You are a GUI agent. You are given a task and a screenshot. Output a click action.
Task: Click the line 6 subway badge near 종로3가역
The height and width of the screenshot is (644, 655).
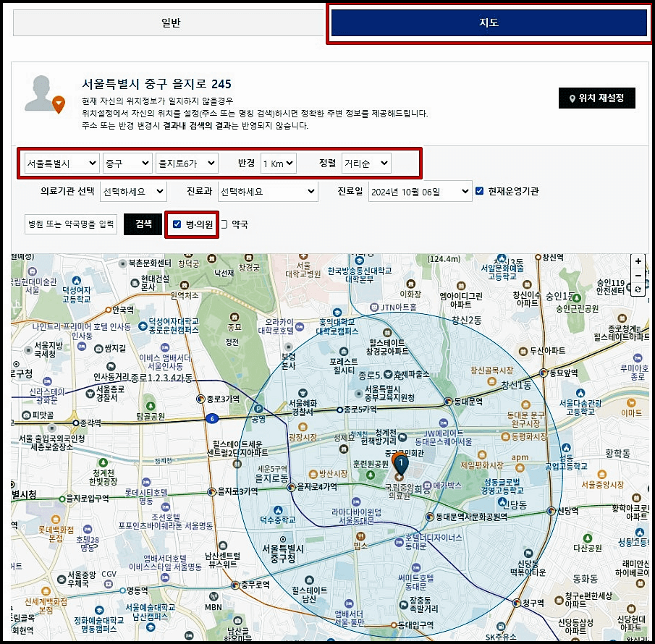point(212,419)
